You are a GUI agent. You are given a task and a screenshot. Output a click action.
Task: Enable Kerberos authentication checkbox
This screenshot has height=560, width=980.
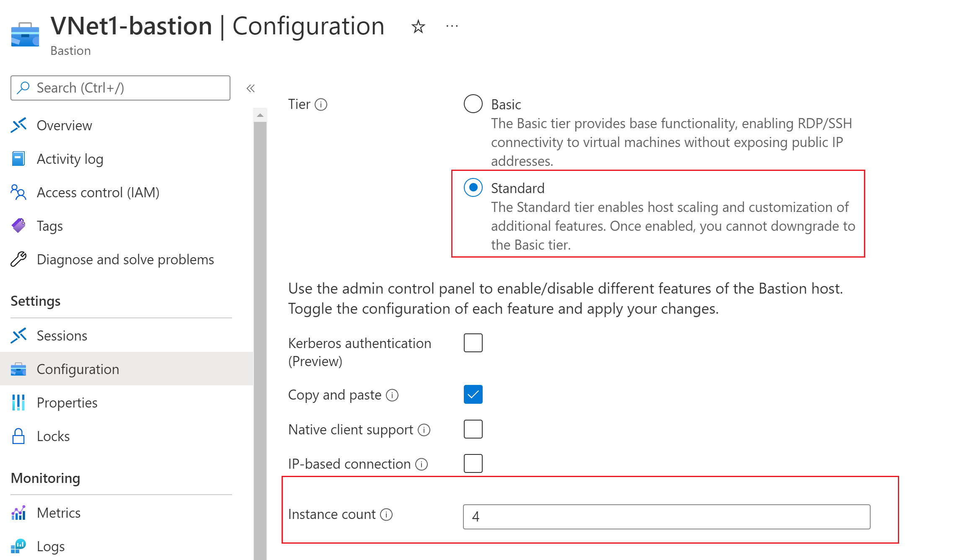click(x=473, y=343)
